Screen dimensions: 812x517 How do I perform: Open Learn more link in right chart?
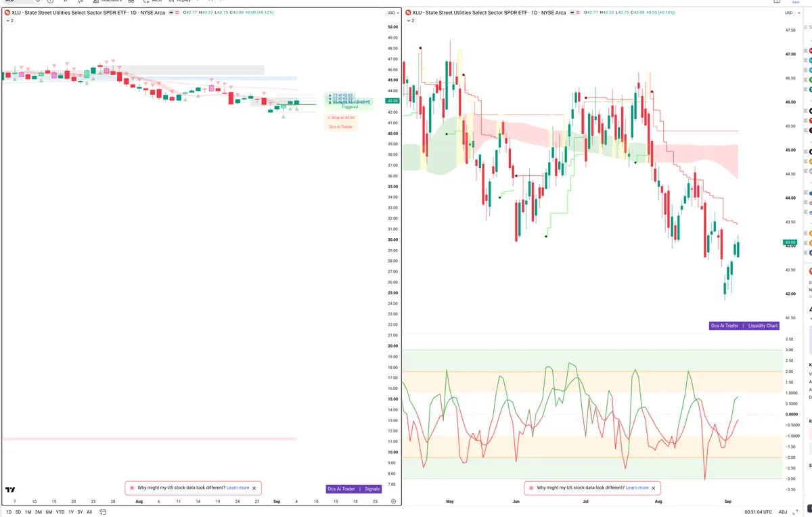[637, 488]
